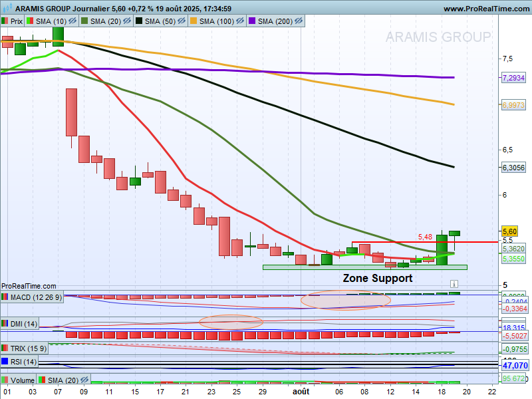532x399 pixels.
Task: Click the SMA 50 value tag 6,3056
Action: coord(513,168)
